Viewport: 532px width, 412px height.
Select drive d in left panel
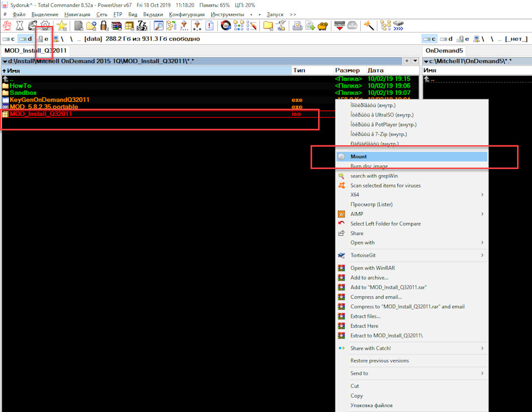click(26, 39)
